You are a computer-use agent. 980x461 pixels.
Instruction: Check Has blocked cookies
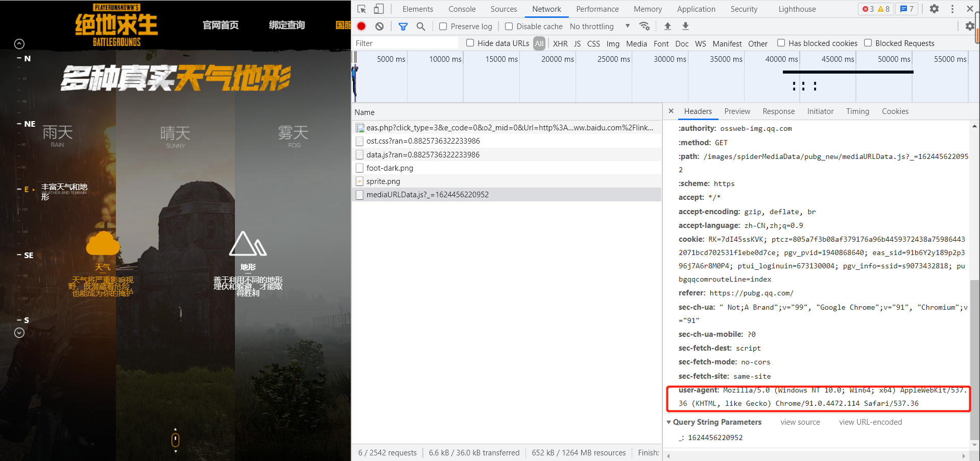pos(781,43)
